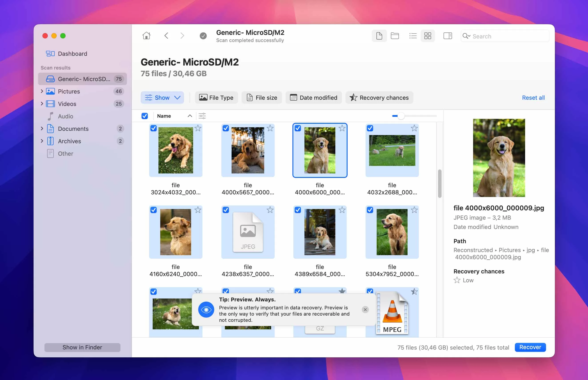
Task: Uncheck the file 4000x5657 checkbox
Action: pyautogui.click(x=226, y=128)
